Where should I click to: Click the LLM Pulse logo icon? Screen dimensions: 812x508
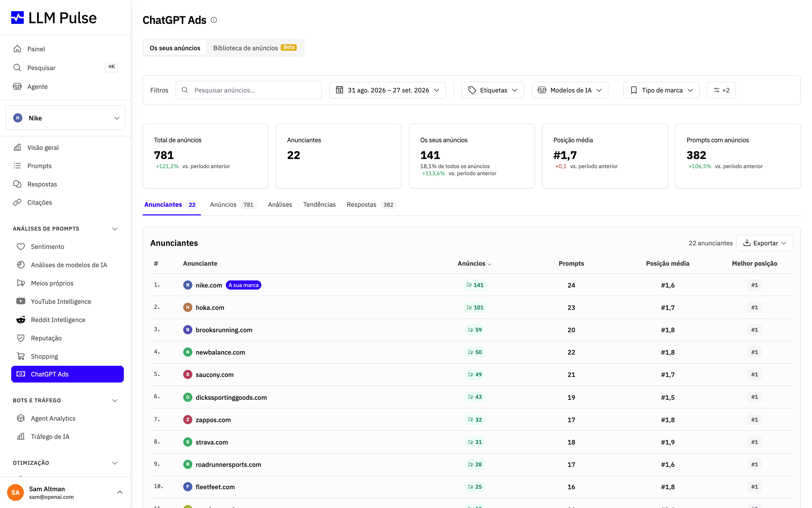pyautogui.click(x=18, y=18)
